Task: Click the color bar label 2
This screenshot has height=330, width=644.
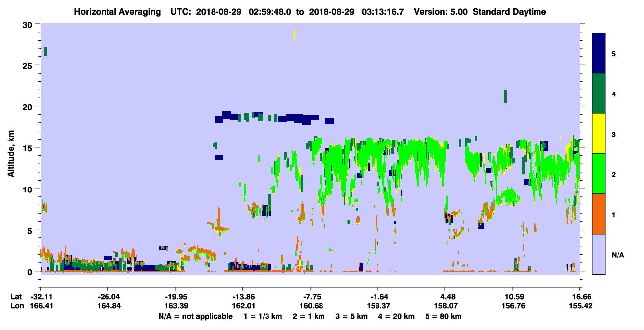Action: click(x=614, y=174)
